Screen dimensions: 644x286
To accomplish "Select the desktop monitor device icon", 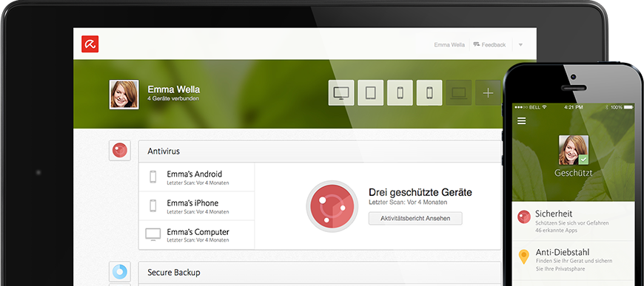I will pyautogui.click(x=341, y=92).
